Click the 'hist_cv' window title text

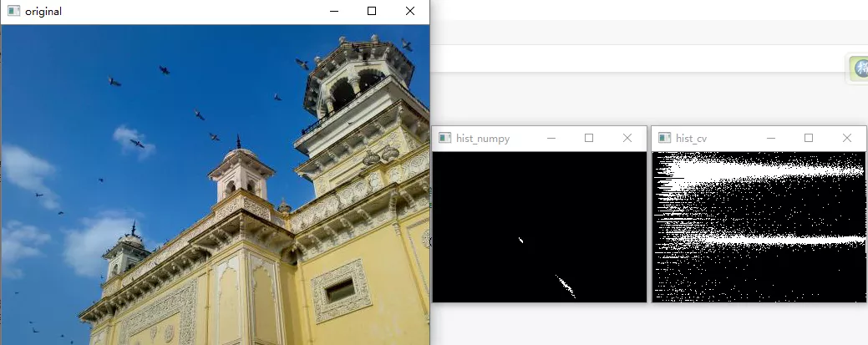pos(691,139)
